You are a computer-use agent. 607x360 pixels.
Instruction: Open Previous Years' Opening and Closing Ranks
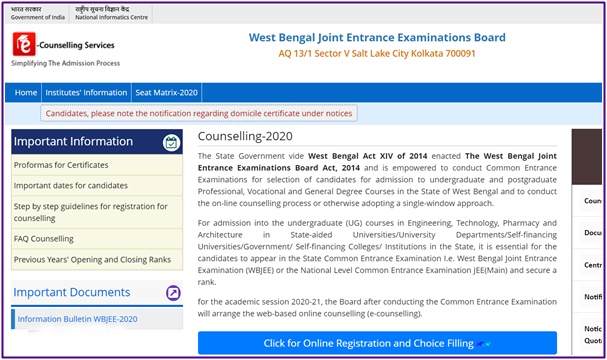pyautogui.click(x=97, y=259)
